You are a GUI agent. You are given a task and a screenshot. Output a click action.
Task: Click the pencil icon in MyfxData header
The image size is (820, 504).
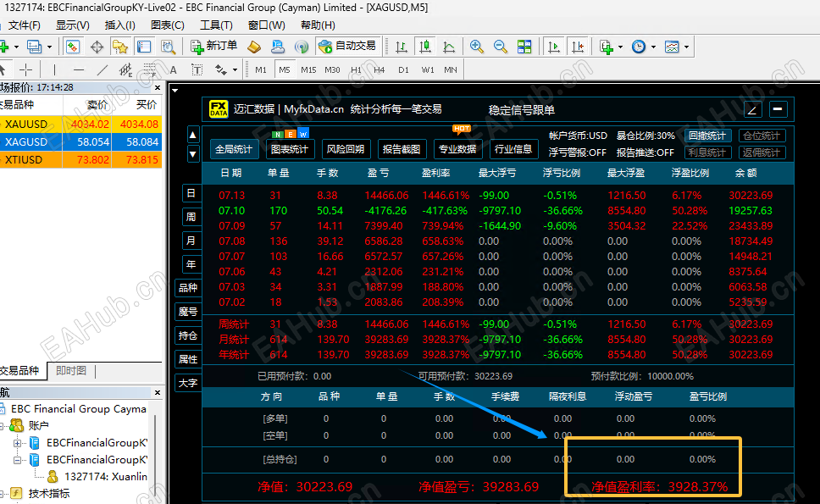[752, 110]
